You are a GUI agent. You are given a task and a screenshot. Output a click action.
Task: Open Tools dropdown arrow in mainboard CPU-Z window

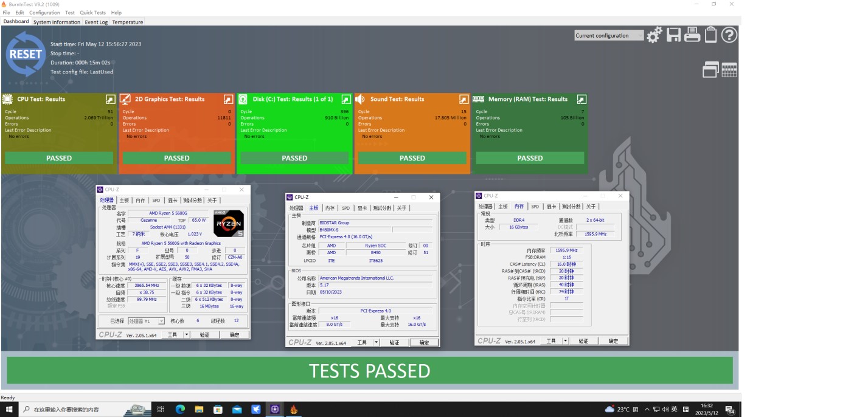376,343
